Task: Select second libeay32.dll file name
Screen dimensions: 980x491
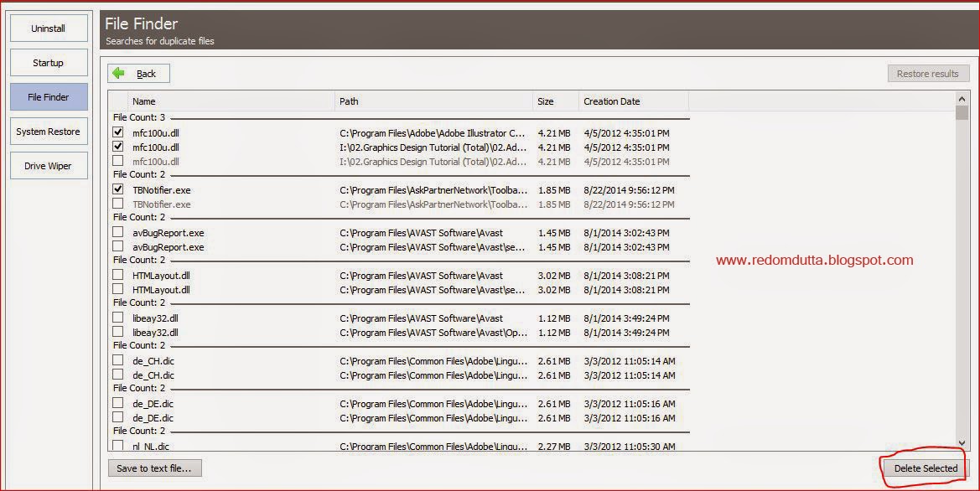Action: point(155,333)
